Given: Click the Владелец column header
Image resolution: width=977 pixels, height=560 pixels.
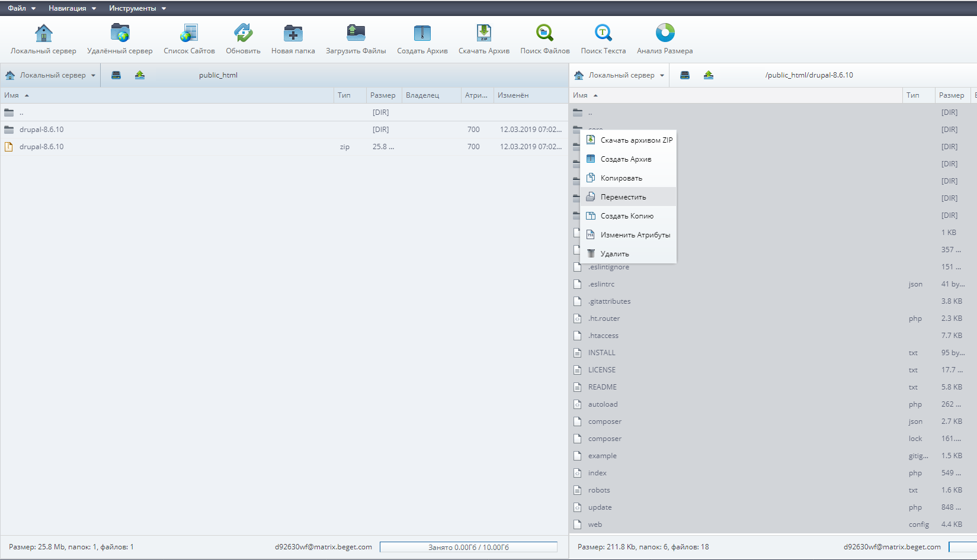Looking at the screenshot, I should [x=431, y=95].
